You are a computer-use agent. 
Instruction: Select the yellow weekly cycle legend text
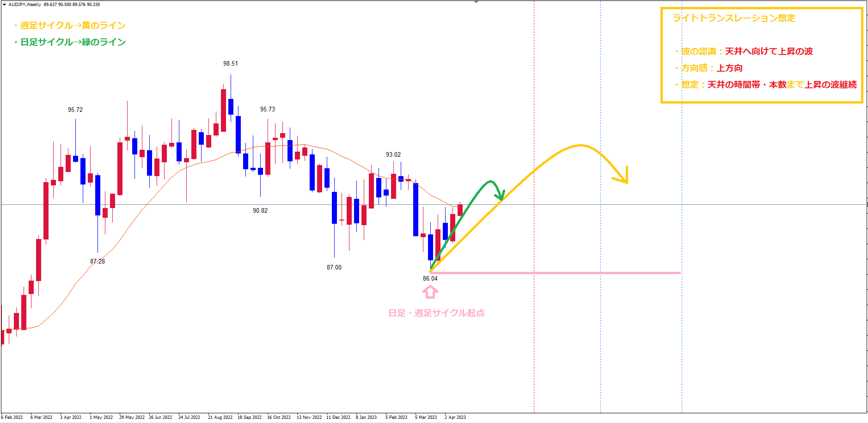(x=70, y=25)
